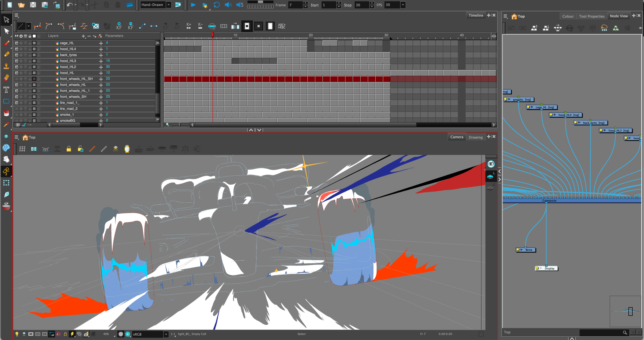644x340 pixels.
Task: Click the Paint Bucket tool
Action: (x=6, y=113)
